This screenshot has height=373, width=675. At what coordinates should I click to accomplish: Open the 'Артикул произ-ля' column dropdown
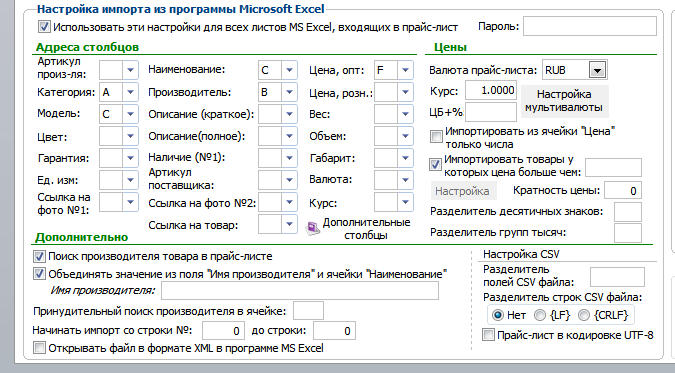click(x=130, y=70)
